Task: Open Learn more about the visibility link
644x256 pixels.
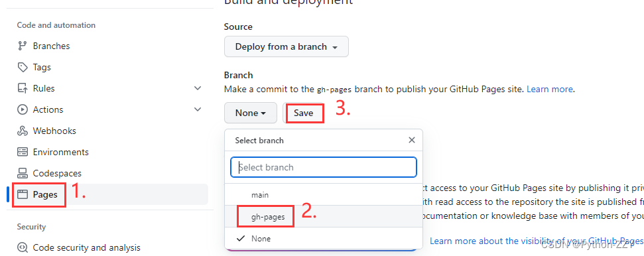Action: 537,241
